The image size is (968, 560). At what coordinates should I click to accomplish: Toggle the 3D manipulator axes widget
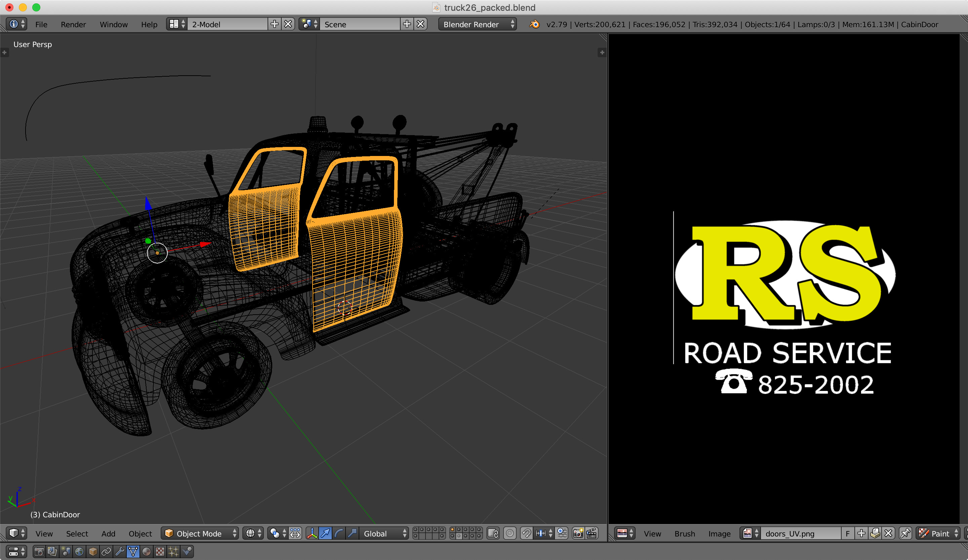click(x=312, y=533)
